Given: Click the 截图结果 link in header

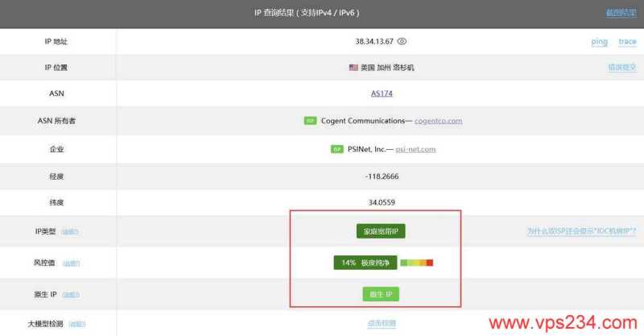Looking at the screenshot, I should click(620, 13).
